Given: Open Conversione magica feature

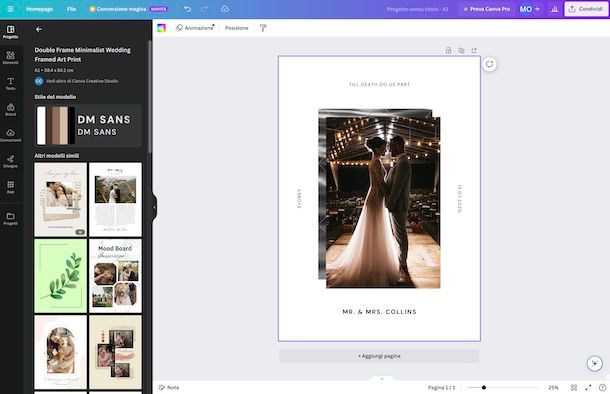Looking at the screenshot, I should pos(129,9).
